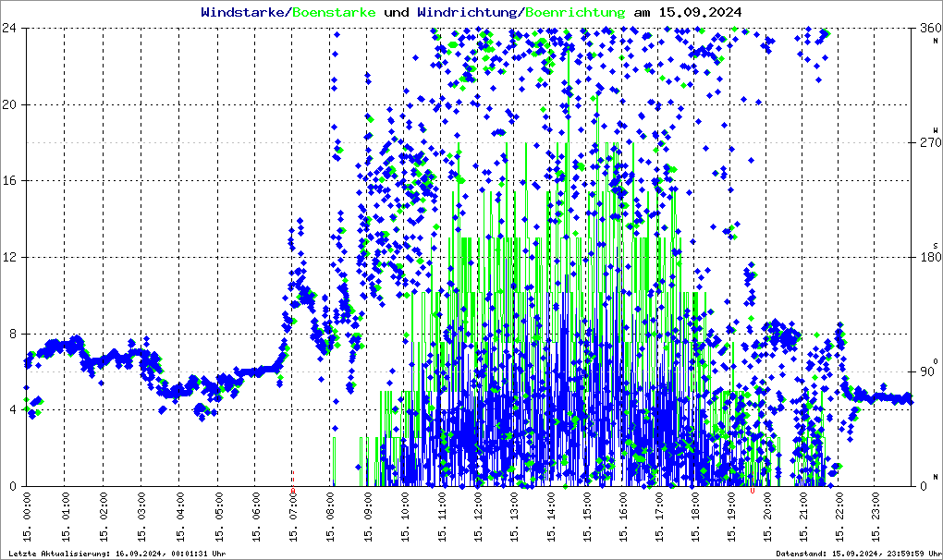
Task: Click the time label '15. 15:00'
Action: pos(586,517)
